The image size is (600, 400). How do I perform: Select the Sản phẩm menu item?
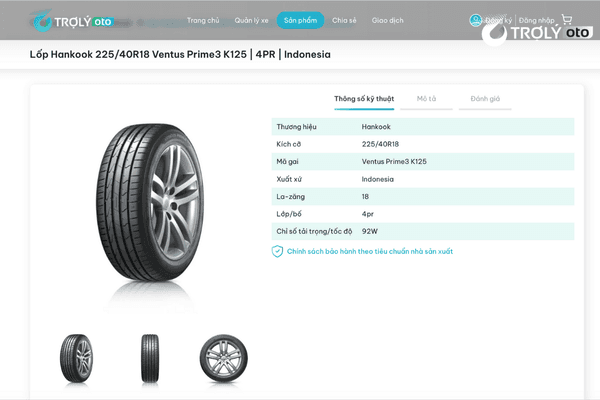point(300,20)
